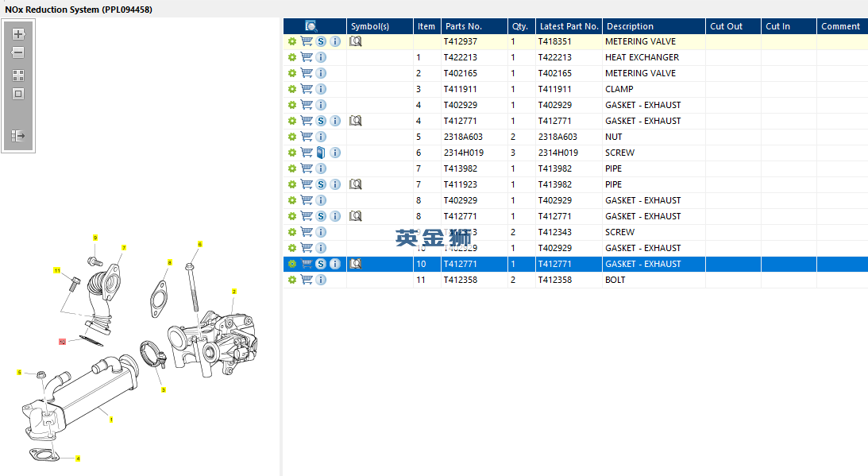Select the NUT description cell
Screen dimensions: 868x476
[x=654, y=137]
